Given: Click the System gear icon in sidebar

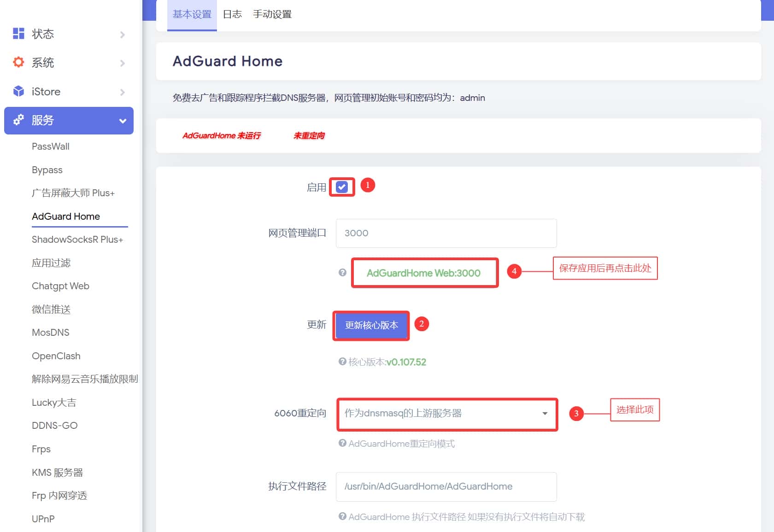Looking at the screenshot, I should coord(18,62).
